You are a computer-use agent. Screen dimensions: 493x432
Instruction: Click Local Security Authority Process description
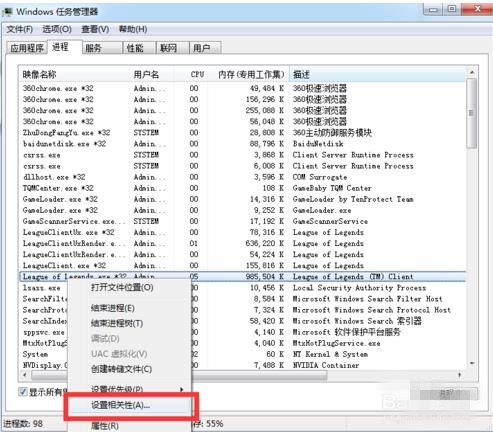click(x=359, y=288)
